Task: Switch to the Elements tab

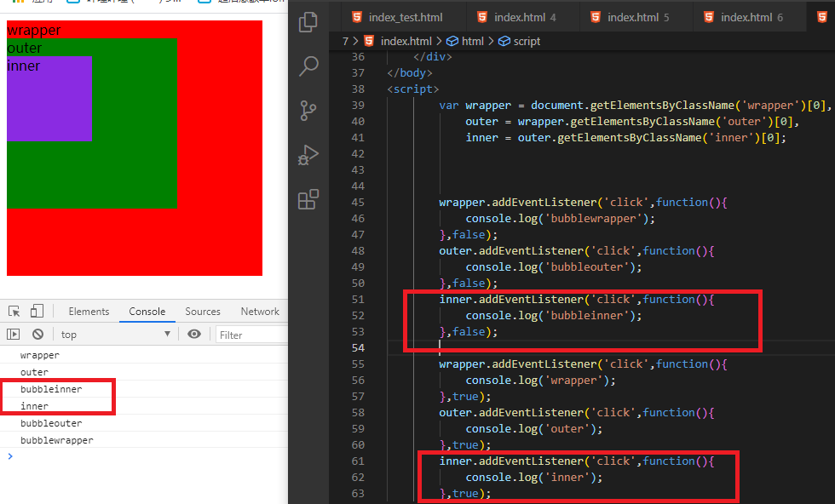Action: click(89, 312)
